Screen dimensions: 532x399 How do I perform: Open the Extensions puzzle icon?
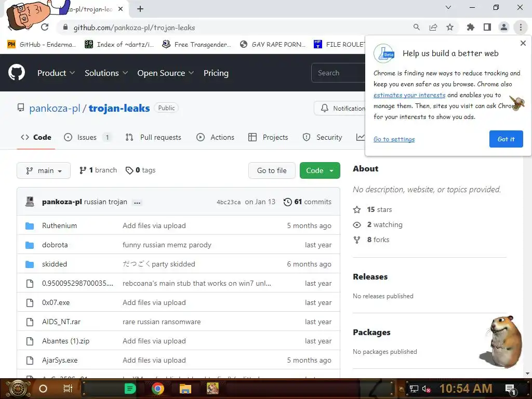(470, 28)
